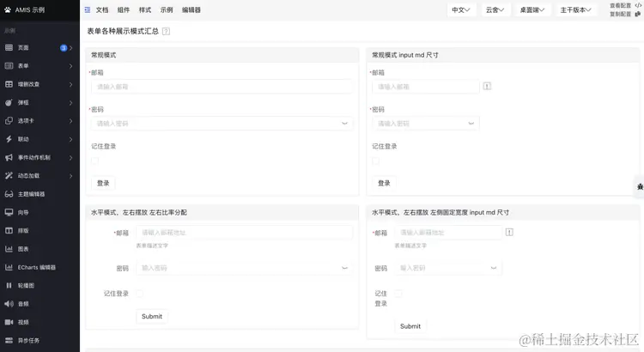Click the 视频 camera icon
The image size is (644, 352).
pyautogui.click(x=9, y=322)
